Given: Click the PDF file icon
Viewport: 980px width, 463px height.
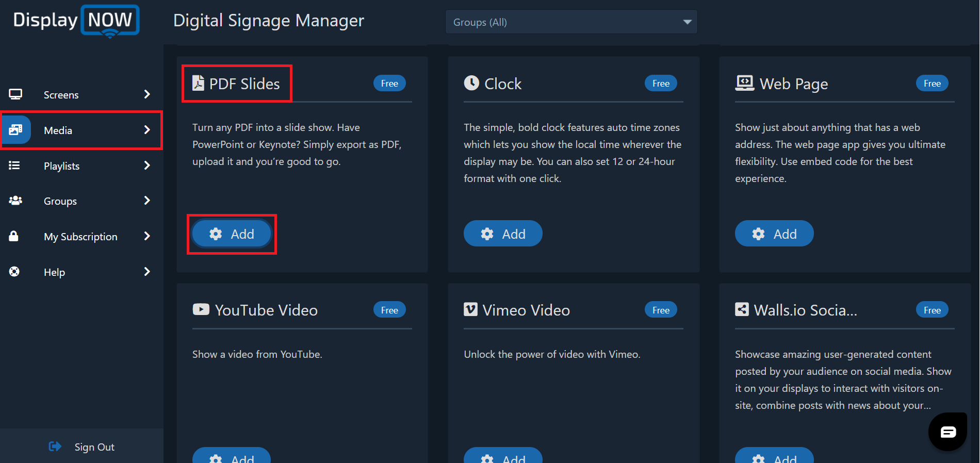Looking at the screenshot, I should (x=198, y=83).
